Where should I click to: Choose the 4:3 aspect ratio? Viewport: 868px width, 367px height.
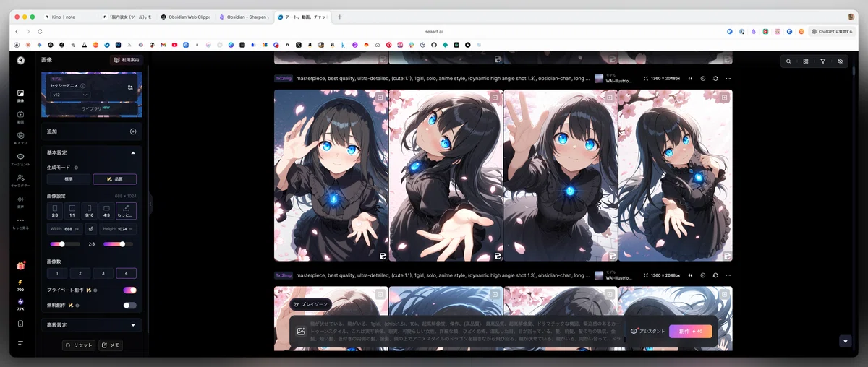pos(106,211)
